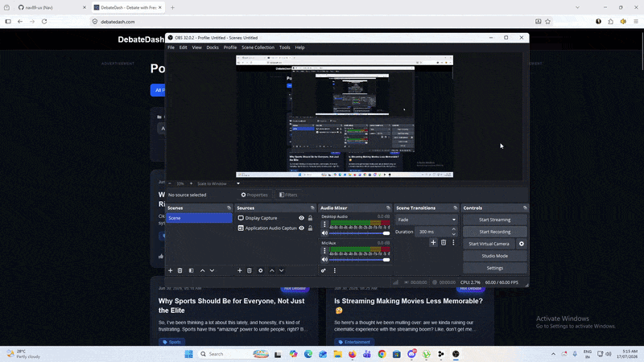This screenshot has width=644, height=362.
Task: Open scene filters icon in the Scenes toolbar
Action: click(191, 270)
